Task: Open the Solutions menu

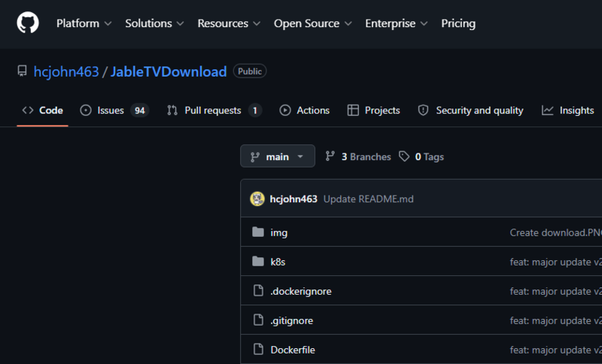Action: 154,23
